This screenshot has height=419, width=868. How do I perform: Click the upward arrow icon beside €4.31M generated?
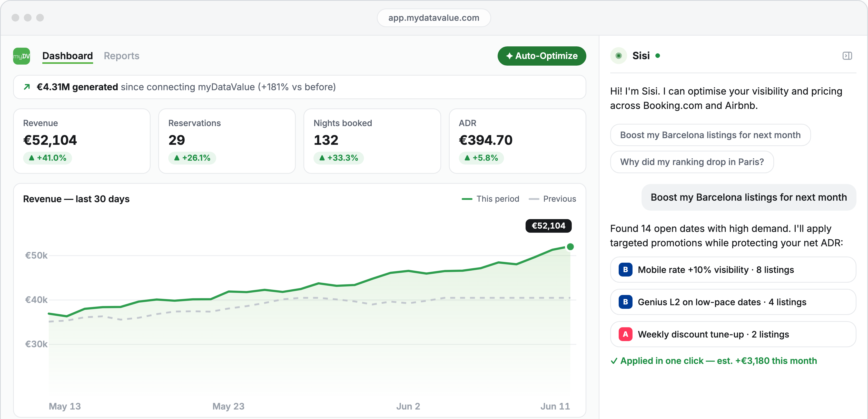coord(27,87)
